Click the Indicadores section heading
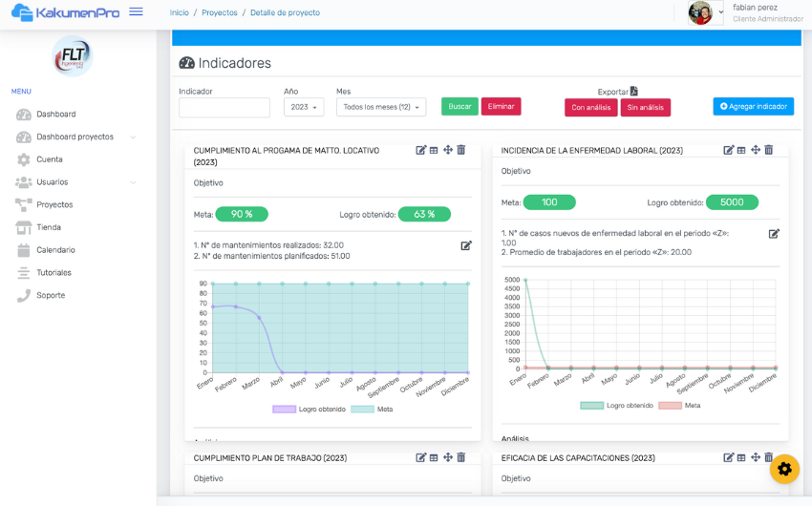 pos(224,63)
